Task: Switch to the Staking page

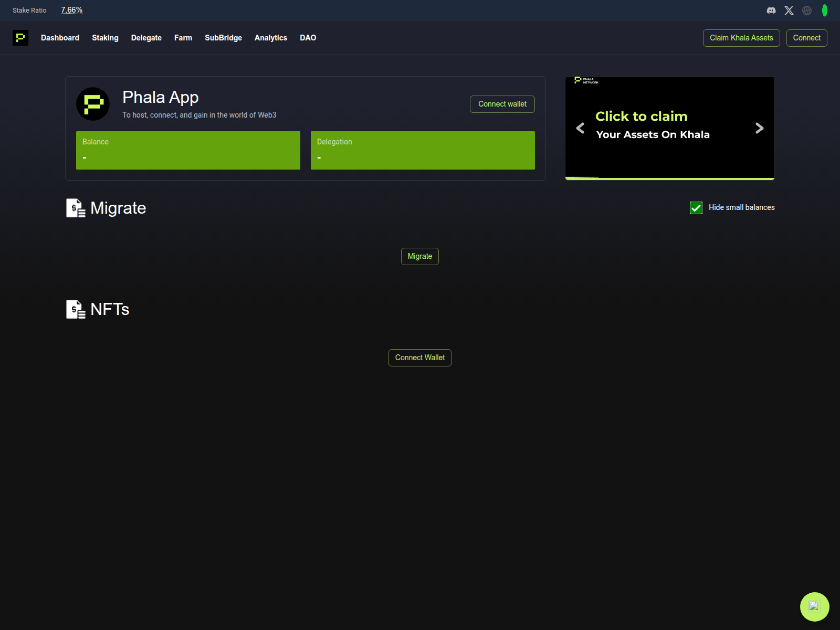Action: (105, 38)
